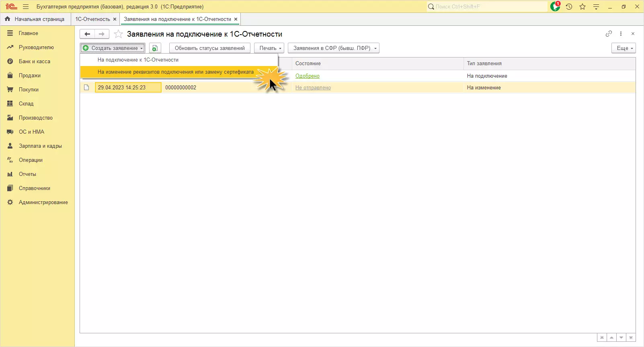Open the Зарплата и кадры section

40,146
